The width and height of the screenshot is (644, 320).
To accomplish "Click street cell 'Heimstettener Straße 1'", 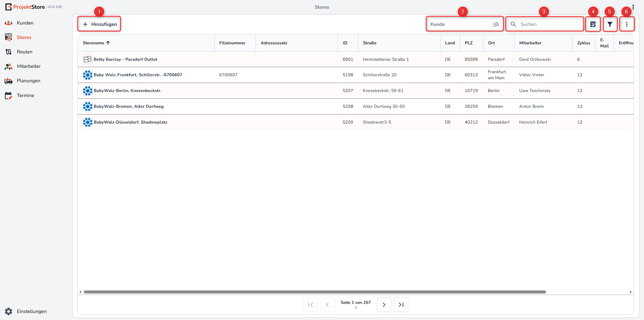I will pyautogui.click(x=386, y=59).
